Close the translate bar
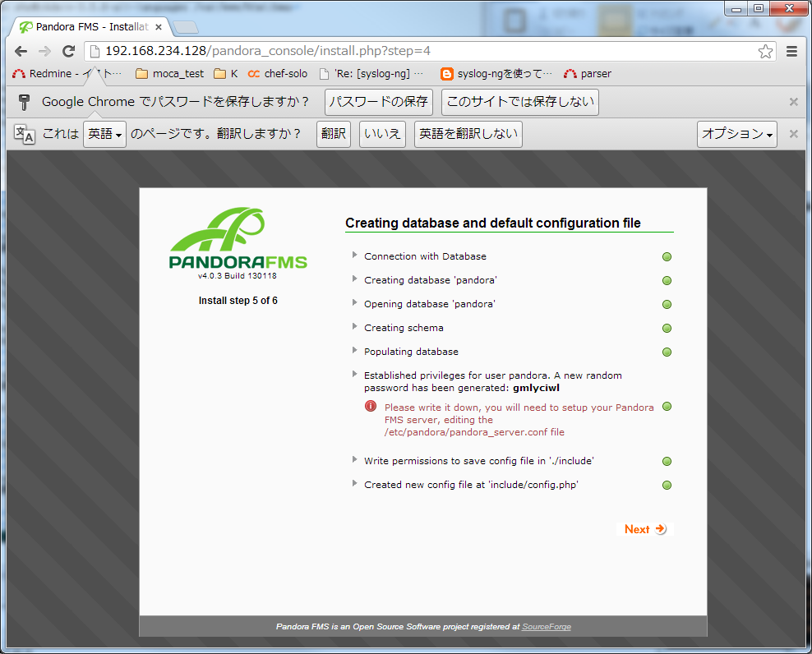Screen dimensions: 812x654 pyautogui.click(x=793, y=134)
